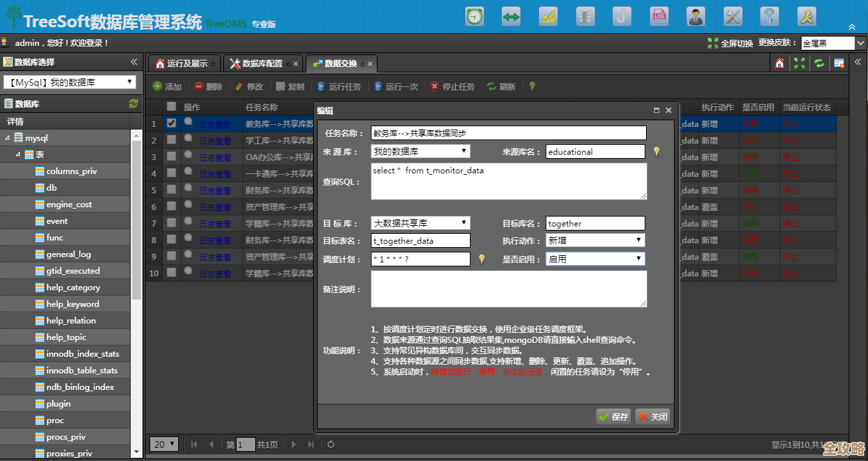Check the select-all checkbox in the task list header
Viewport: 868px width, 461px height.
[x=171, y=106]
